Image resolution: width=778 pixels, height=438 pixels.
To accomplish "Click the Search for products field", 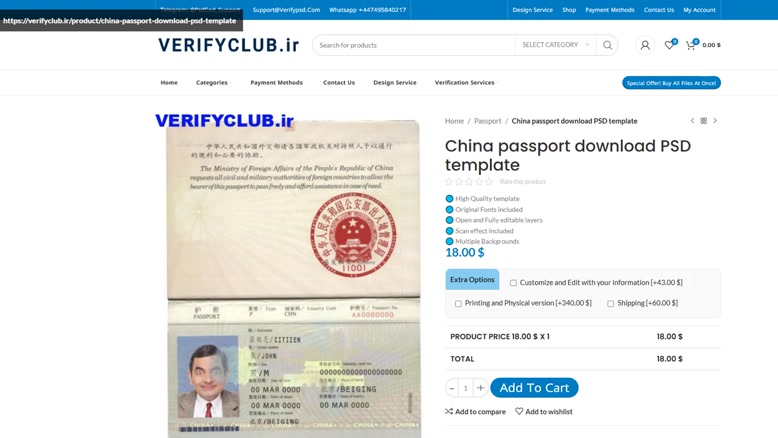I will (414, 45).
